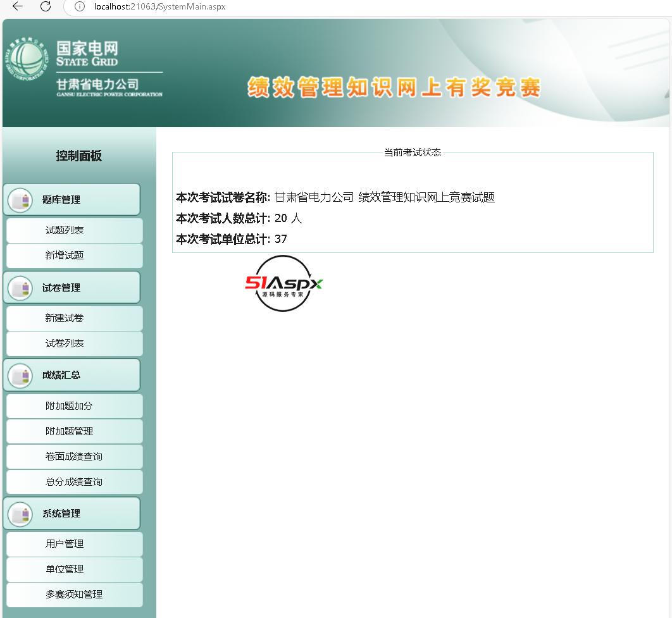This screenshot has width=672, height=618.
Task: Click the site information icon in address bar
Action: click(x=80, y=6)
